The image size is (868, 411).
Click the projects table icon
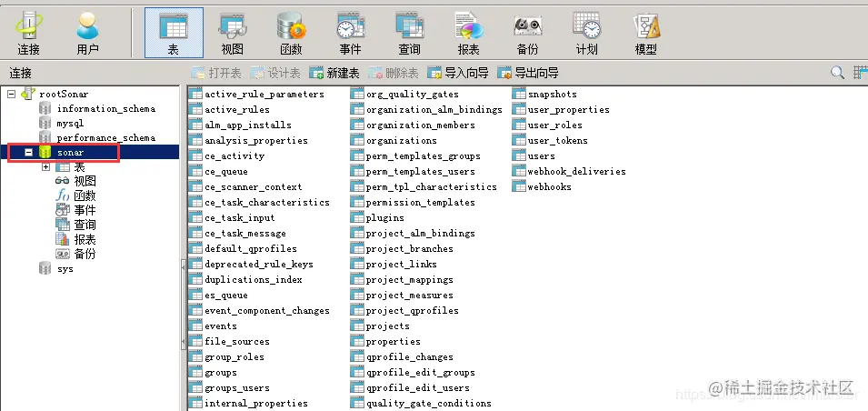(357, 326)
